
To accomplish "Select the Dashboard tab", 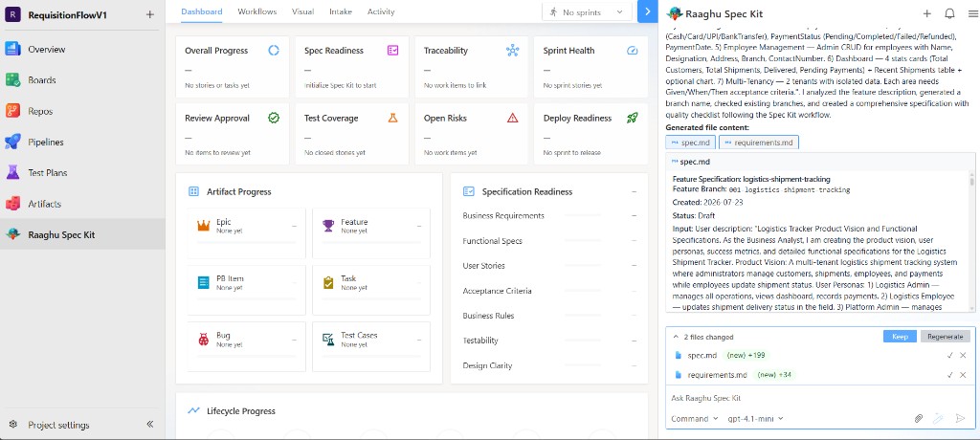I will click(201, 11).
